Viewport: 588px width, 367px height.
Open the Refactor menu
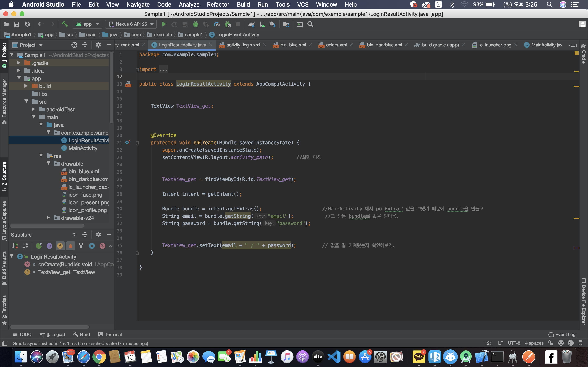(x=218, y=5)
